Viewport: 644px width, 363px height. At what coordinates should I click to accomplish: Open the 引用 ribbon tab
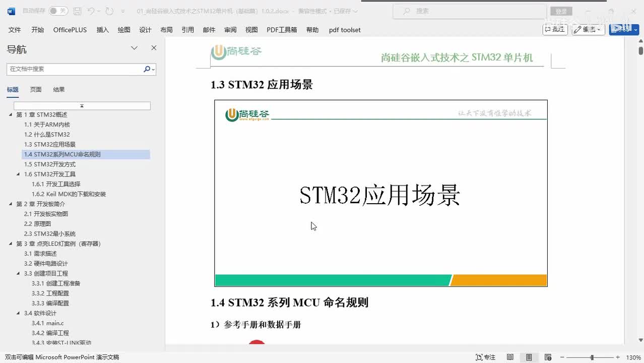(x=188, y=30)
